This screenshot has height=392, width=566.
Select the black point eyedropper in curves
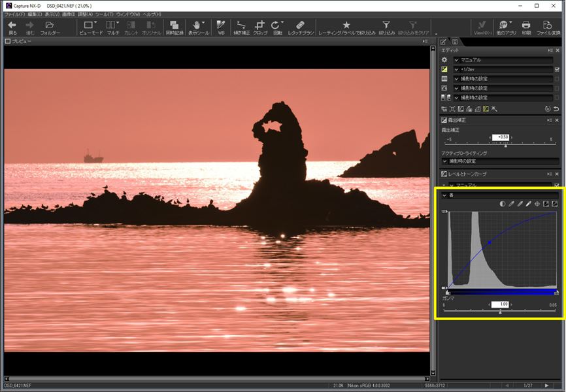511,204
